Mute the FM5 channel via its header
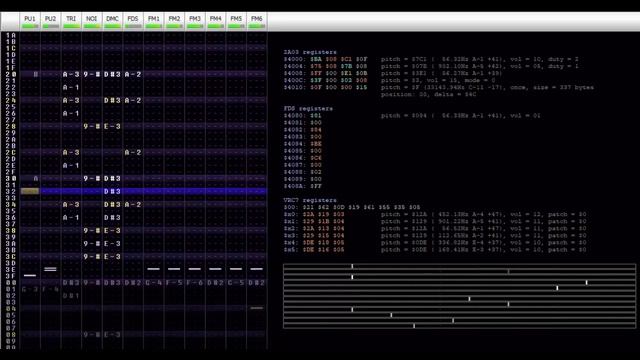This screenshot has height=360, width=640. (236, 22)
